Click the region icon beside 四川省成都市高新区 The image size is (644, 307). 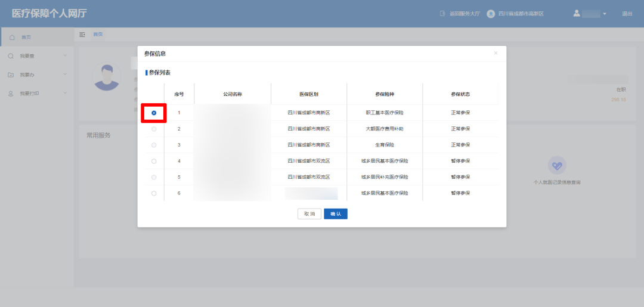pos(491,14)
